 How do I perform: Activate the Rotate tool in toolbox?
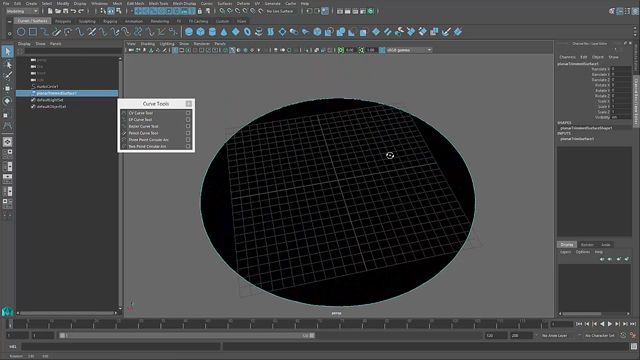click(x=7, y=101)
